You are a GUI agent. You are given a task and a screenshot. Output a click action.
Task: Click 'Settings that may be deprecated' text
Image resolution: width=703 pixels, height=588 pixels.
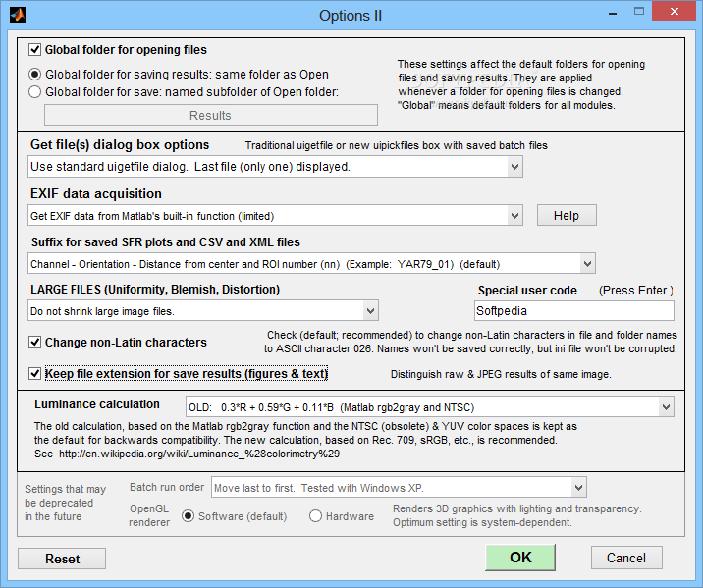(x=66, y=503)
